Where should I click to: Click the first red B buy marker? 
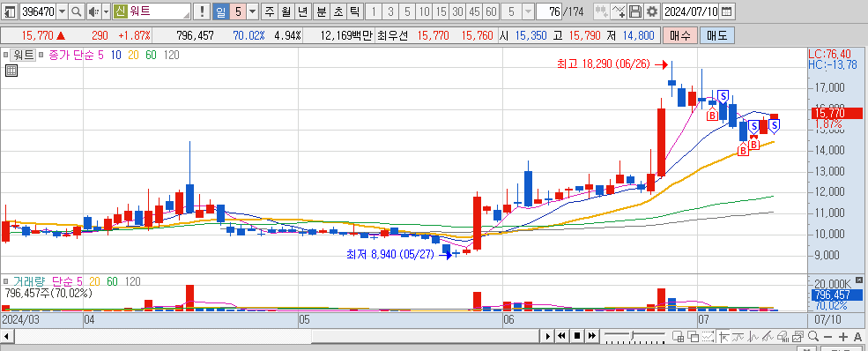[x=712, y=116]
